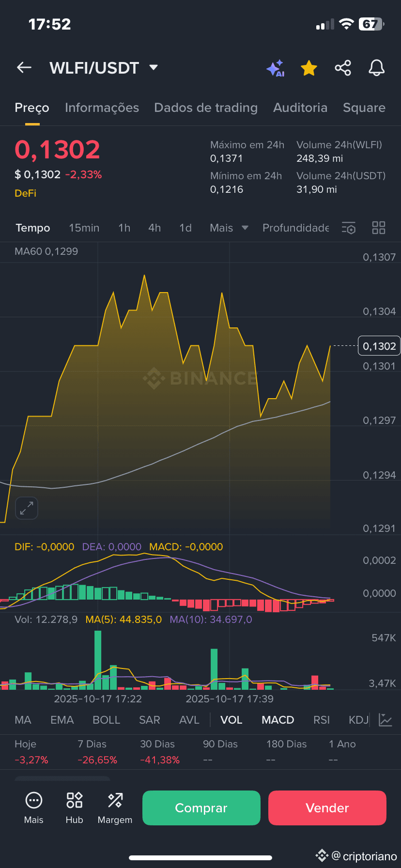Select the 1d interval

pyautogui.click(x=185, y=228)
